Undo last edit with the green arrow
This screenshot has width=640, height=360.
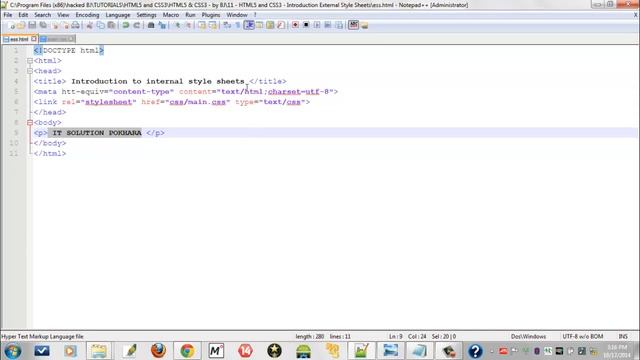point(126,25)
